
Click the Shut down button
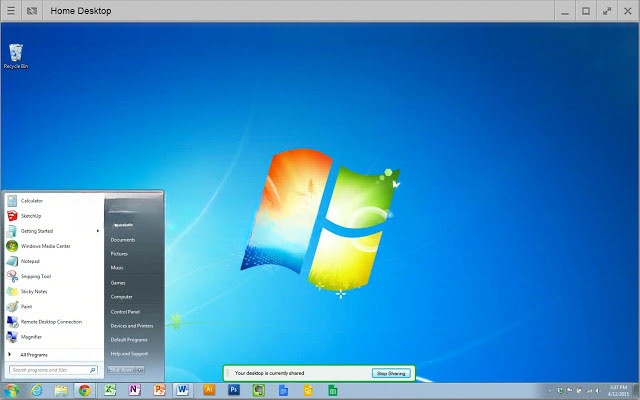click(122, 370)
